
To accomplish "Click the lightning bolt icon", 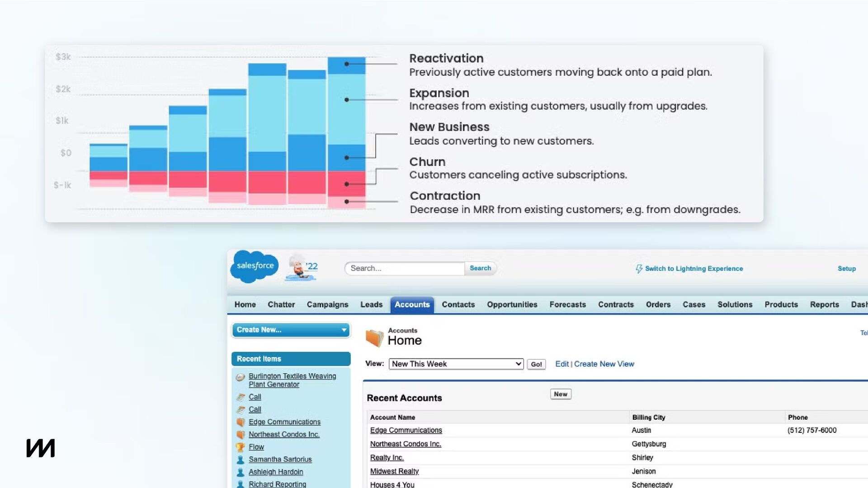I will coord(639,269).
